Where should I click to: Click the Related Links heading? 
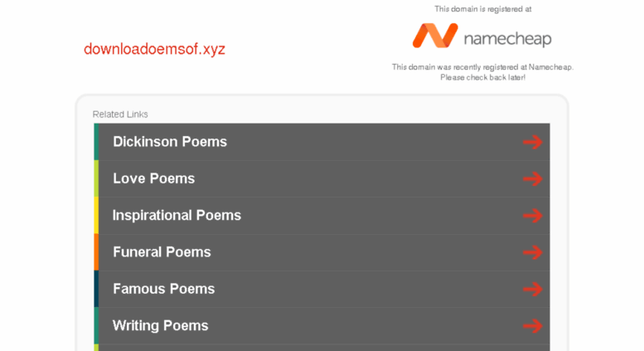tap(120, 115)
